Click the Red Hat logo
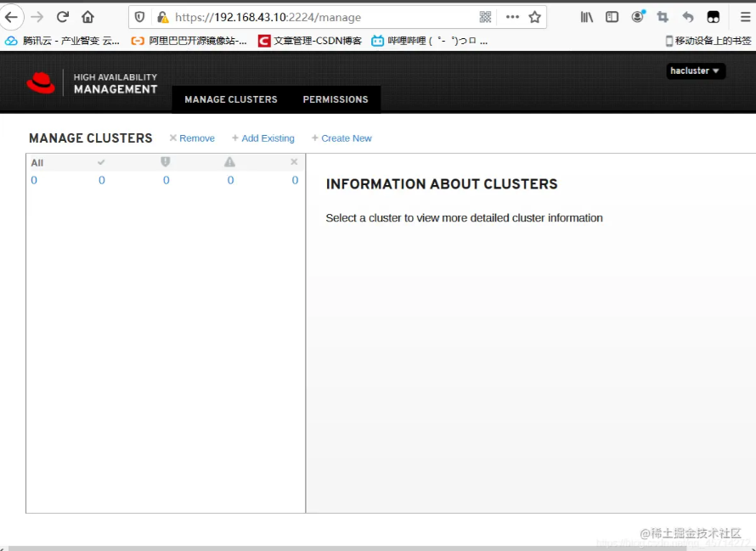The image size is (756, 551). click(41, 83)
